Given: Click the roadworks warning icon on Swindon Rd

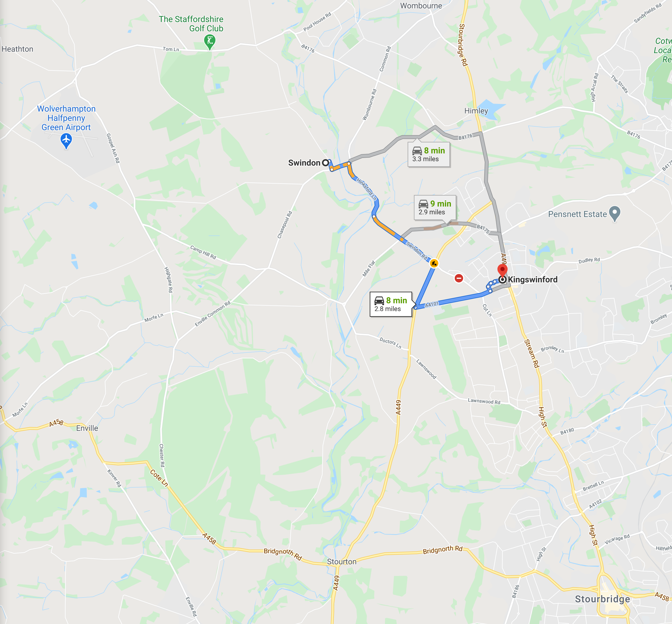Looking at the screenshot, I should [434, 263].
